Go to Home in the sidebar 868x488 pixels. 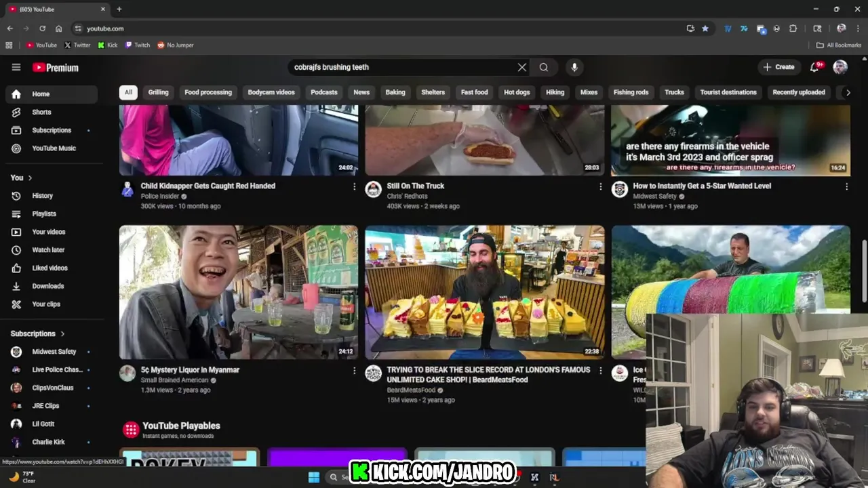tap(52, 94)
